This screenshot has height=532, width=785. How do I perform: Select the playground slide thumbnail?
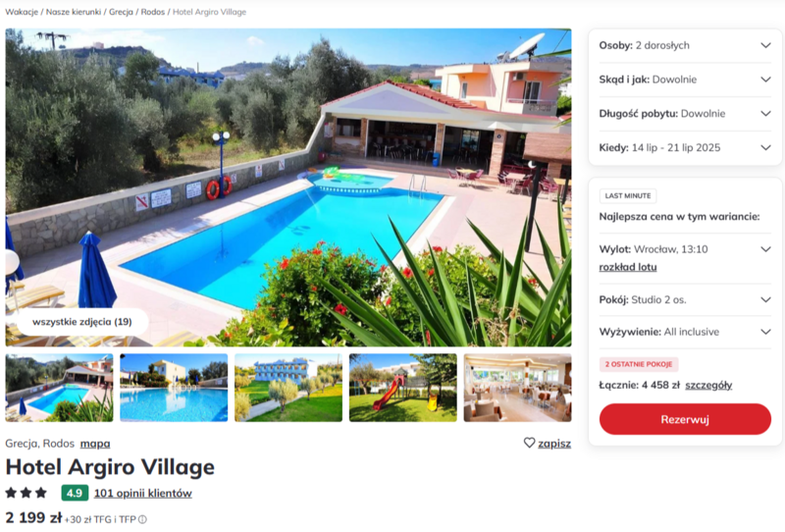coord(403,388)
